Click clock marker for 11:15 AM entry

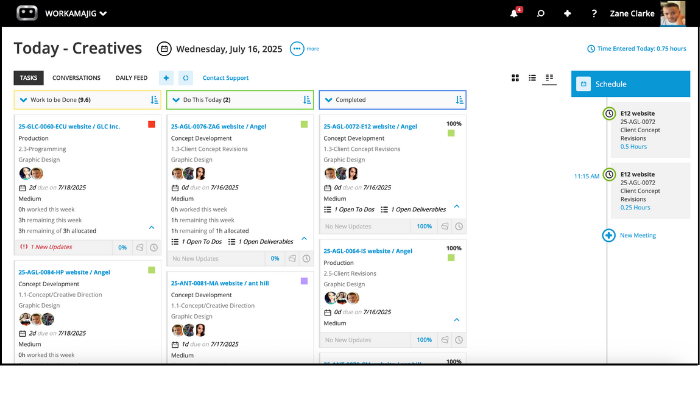tap(609, 175)
